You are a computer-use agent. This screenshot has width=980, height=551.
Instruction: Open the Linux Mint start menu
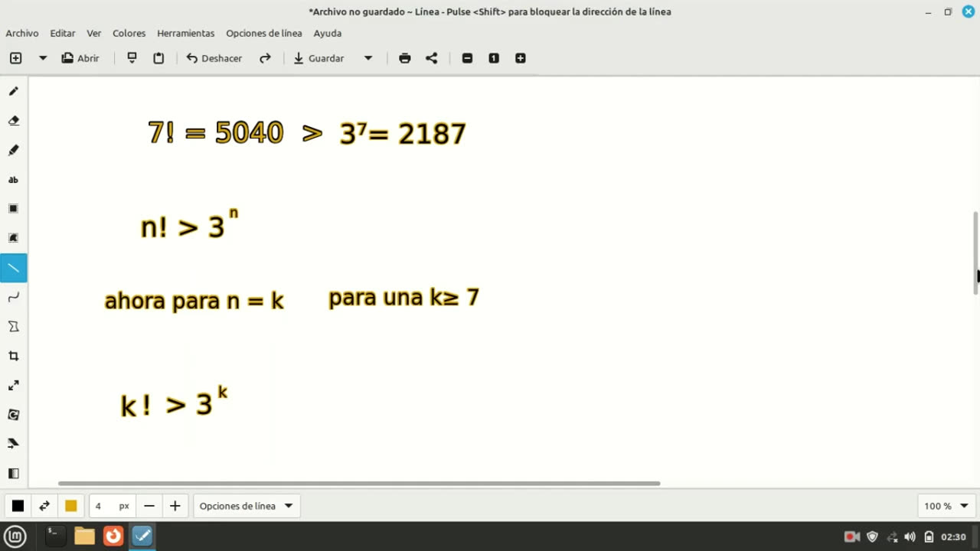(15, 536)
